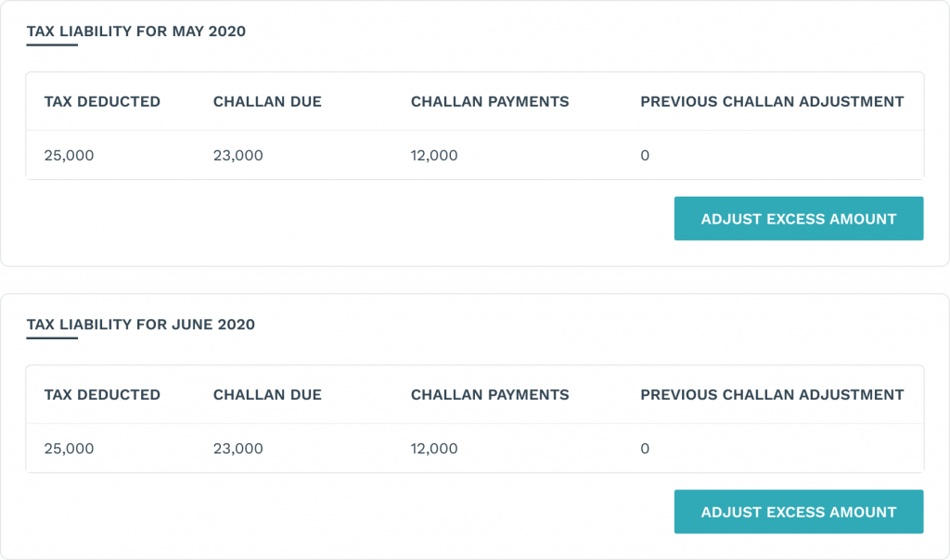Click the Tax Deducted column header in May table
Screen dimensions: 950x560
102,102
